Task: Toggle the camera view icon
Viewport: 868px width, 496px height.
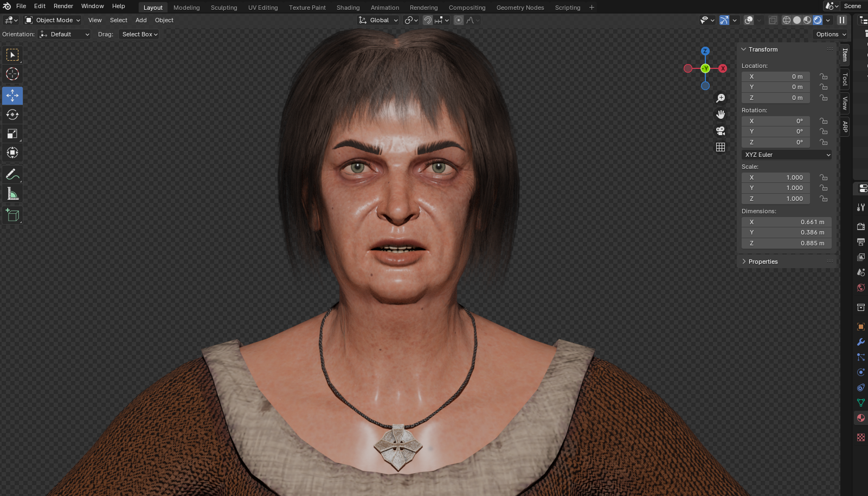Action: point(721,131)
